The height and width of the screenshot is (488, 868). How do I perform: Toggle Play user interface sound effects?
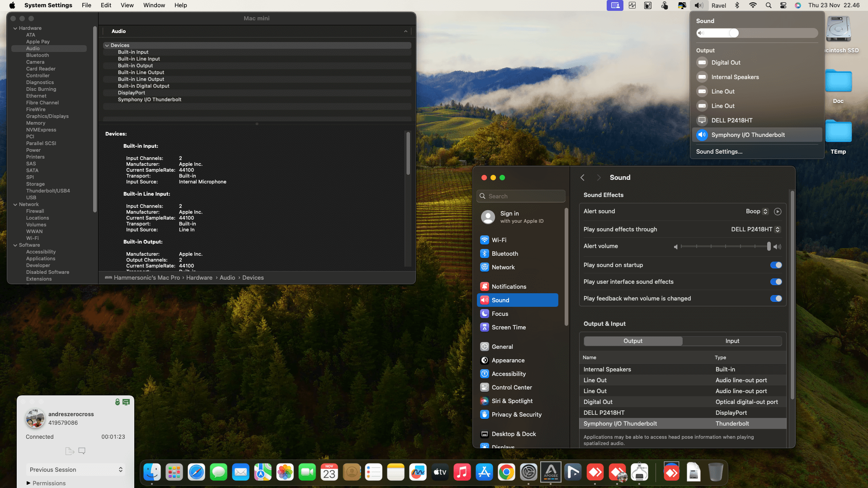[x=776, y=282]
